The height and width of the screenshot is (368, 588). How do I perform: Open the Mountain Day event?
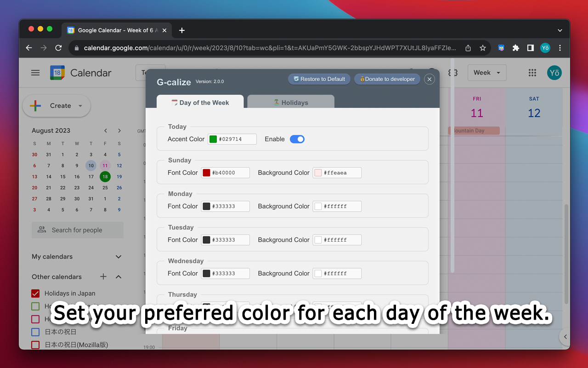point(474,131)
